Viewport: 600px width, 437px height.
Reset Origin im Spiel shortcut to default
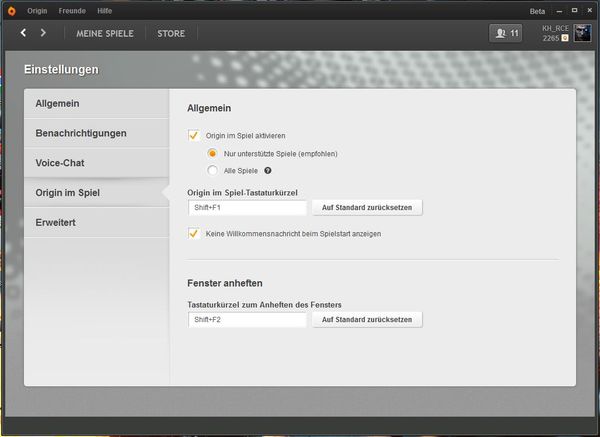(x=367, y=207)
